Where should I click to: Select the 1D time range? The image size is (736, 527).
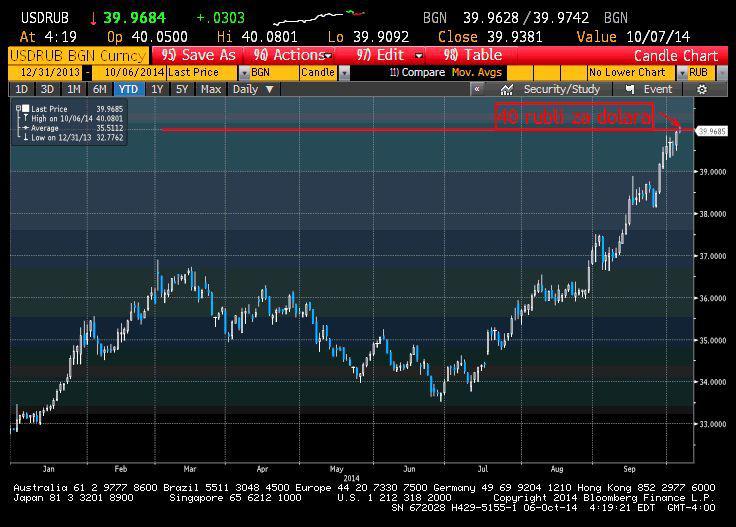pos(20,89)
